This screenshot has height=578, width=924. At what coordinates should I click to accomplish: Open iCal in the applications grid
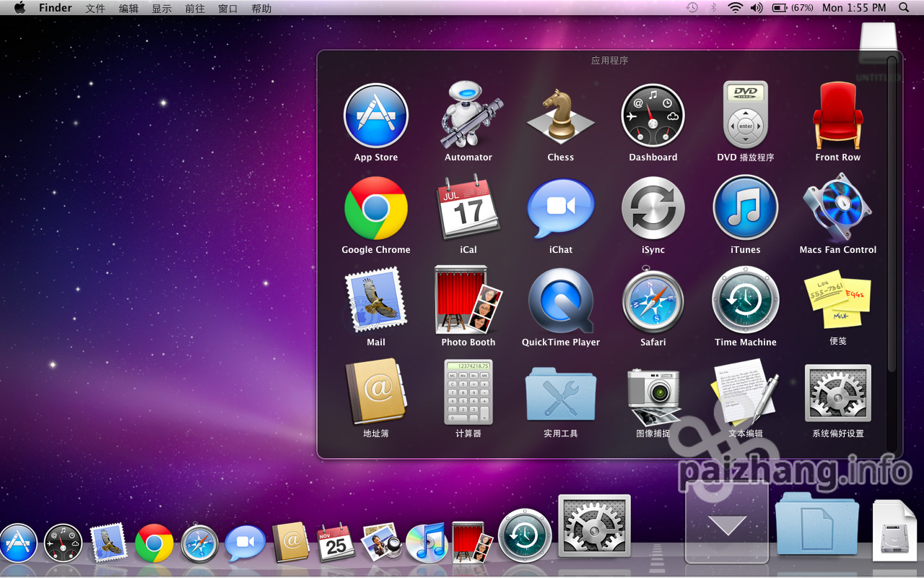(468, 208)
